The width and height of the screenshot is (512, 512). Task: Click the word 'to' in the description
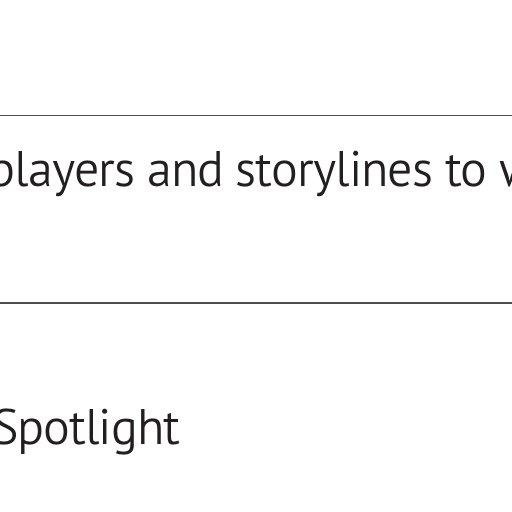(x=465, y=172)
